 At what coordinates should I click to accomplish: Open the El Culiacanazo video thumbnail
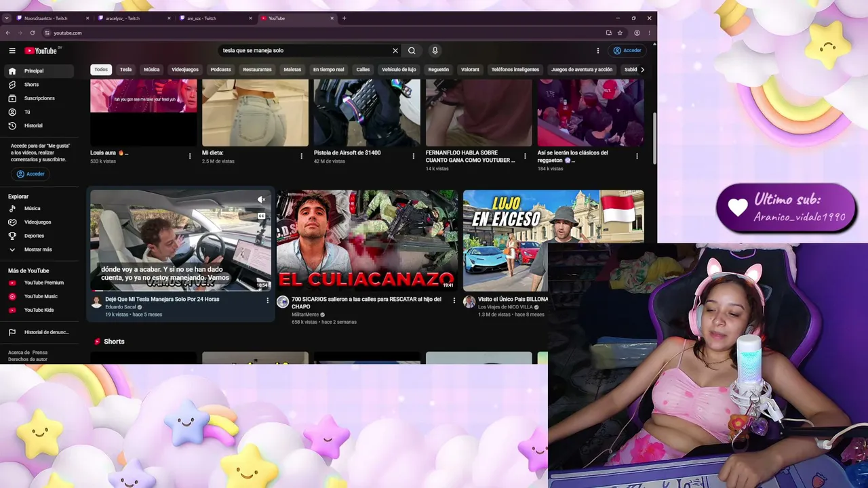tap(367, 240)
